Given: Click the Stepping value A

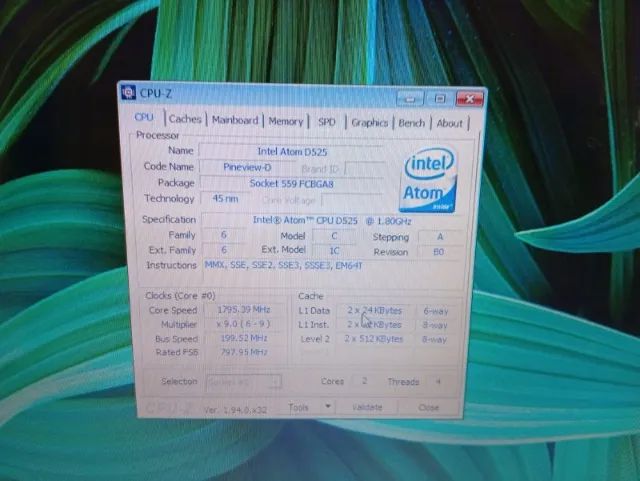Looking at the screenshot, I should (x=440, y=237).
